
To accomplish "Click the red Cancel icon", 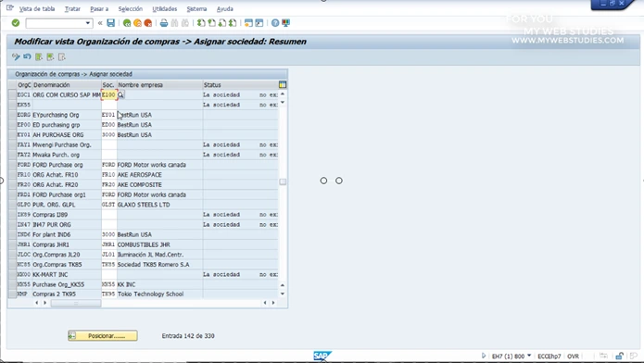I will coord(148,23).
